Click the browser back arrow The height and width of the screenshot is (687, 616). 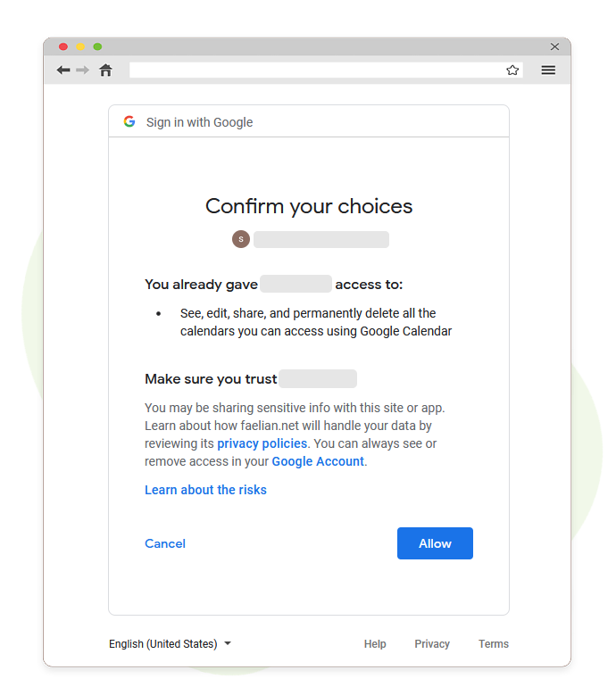[x=63, y=70]
